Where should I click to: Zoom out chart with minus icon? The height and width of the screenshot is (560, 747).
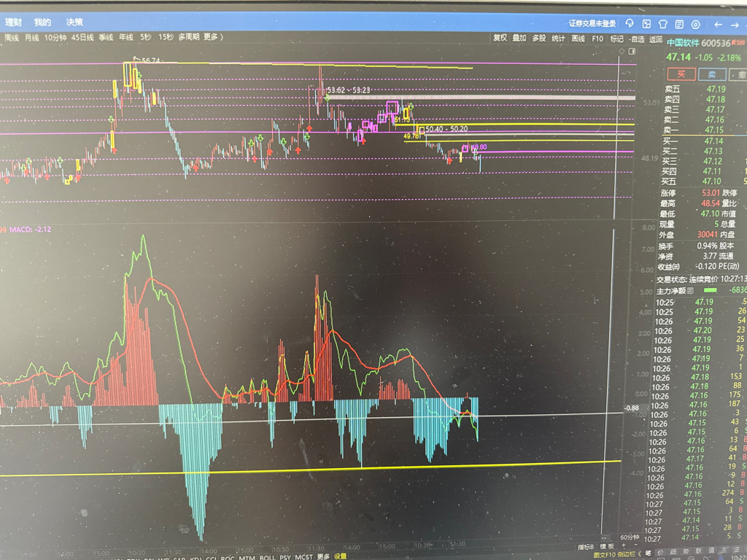pyautogui.click(x=635, y=545)
